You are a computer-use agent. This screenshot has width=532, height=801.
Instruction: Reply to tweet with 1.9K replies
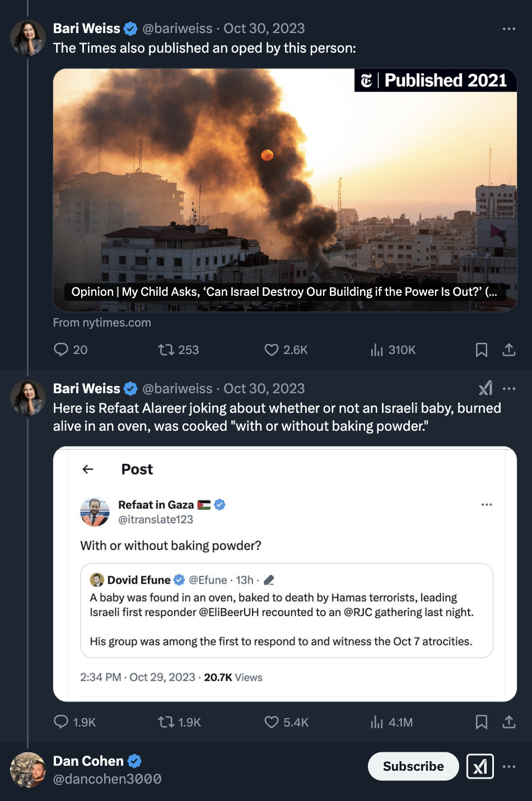[61, 722]
